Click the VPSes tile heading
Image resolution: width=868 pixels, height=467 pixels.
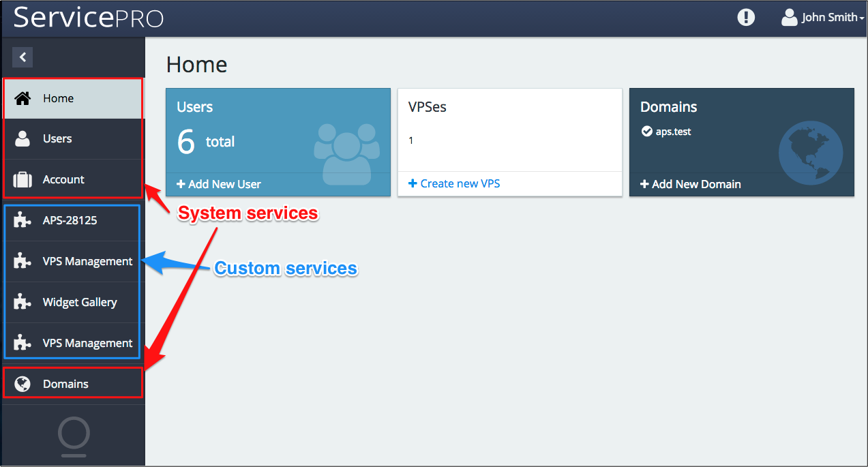pyautogui.click(x=428, y=107)
